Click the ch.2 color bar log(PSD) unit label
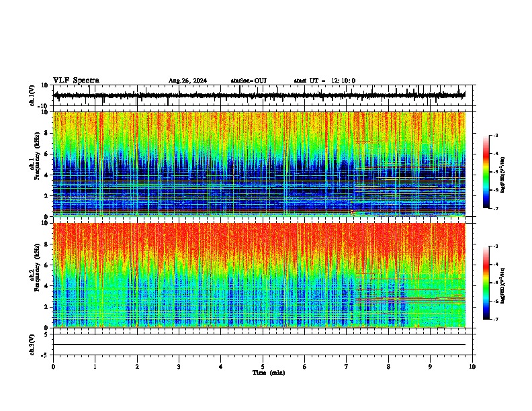Image resolution: width=532 pixels, height=411 pixels. point(503,285)
